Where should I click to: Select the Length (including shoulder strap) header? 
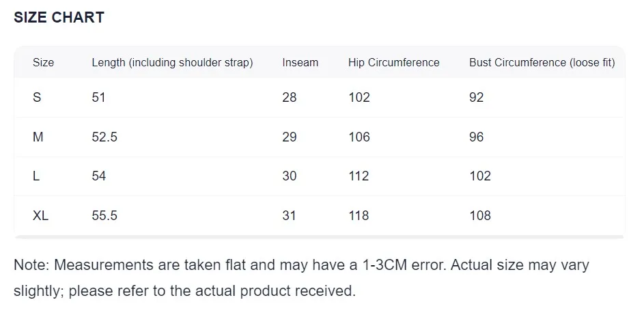(172, 63)
